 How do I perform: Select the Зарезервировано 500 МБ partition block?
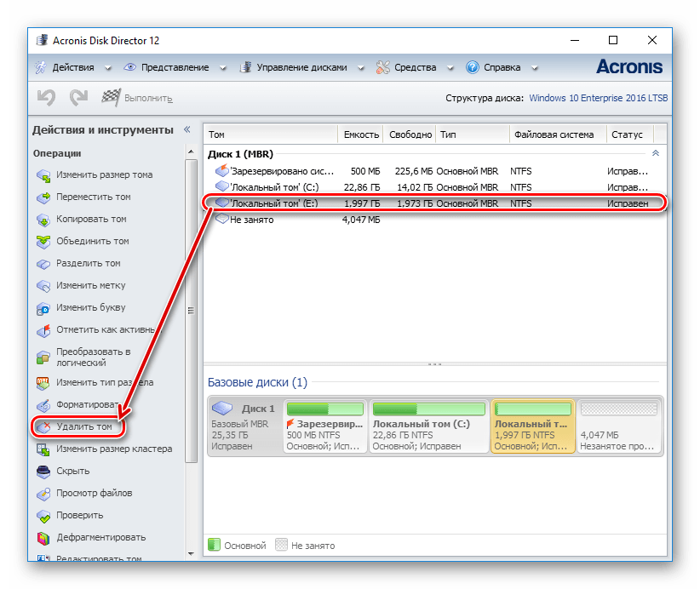point(325,426)
